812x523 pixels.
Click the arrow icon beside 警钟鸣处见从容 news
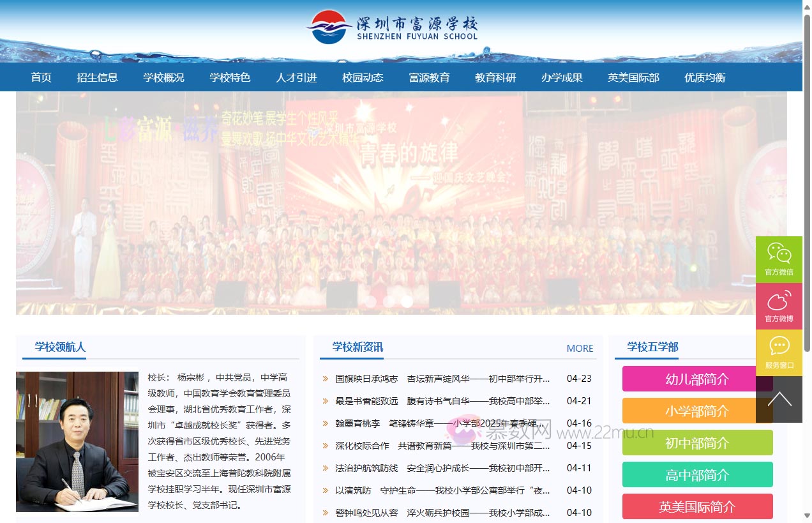tap(326, 512)
